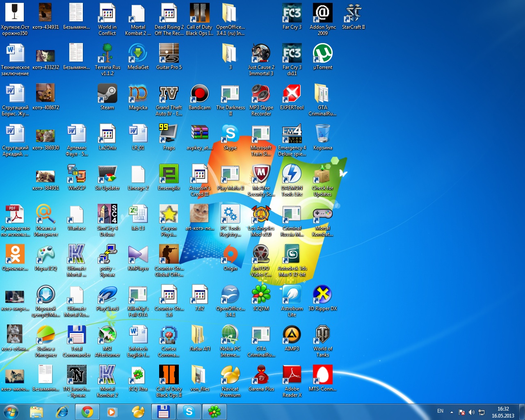Select the Adobe Reader X icon

[292, 381]
